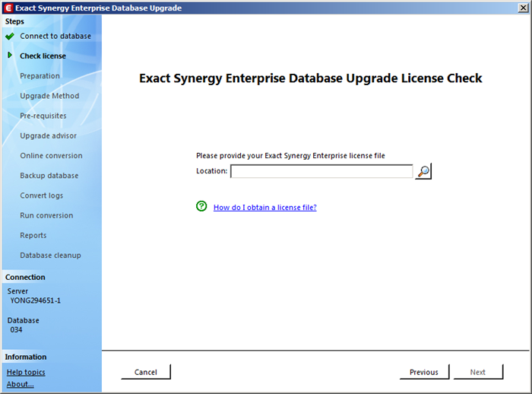Click the License Check page heading
Viewport: 532px width, 394px height.
(310, 78)
